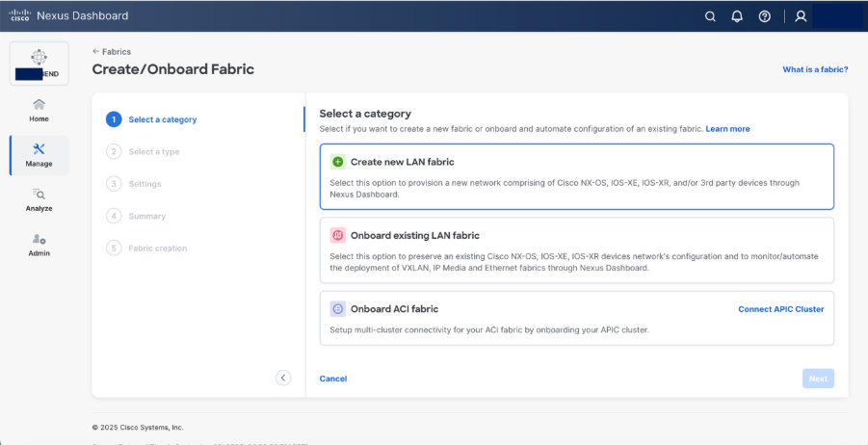Click the pink Onboard existing LAN fabric icon
Screen dimensions: 868x445
click(x=337, y=235)
